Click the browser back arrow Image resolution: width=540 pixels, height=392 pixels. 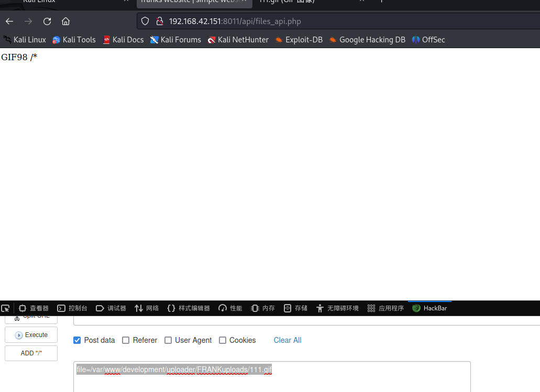[9, 21]
